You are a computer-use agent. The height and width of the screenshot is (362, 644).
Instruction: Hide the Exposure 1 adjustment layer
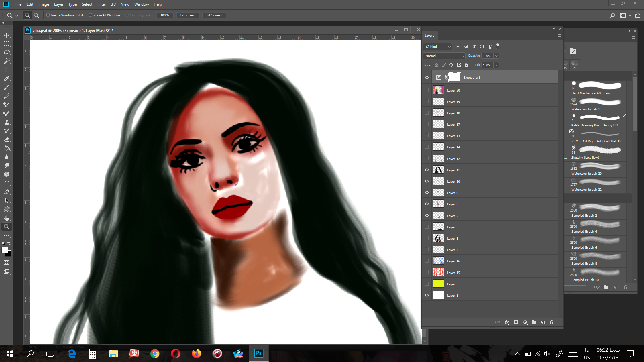[427, 78]
